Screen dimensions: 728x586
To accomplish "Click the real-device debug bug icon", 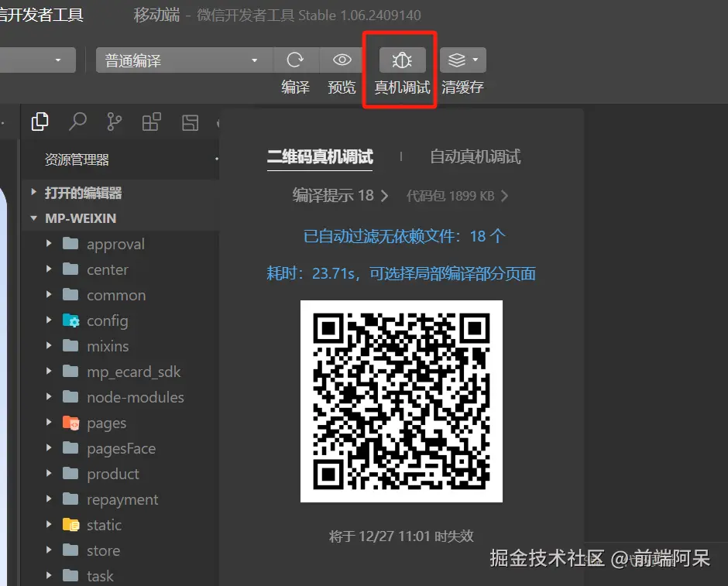I will (x=402, y=60).
